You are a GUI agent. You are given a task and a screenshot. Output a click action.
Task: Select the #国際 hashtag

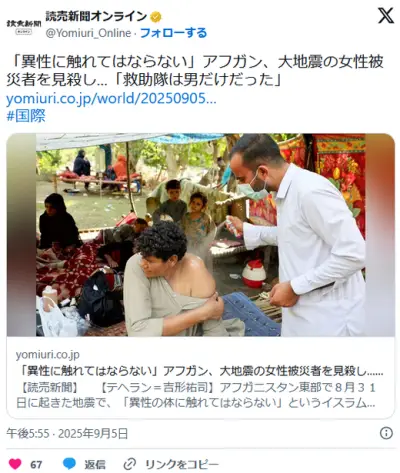26,116
